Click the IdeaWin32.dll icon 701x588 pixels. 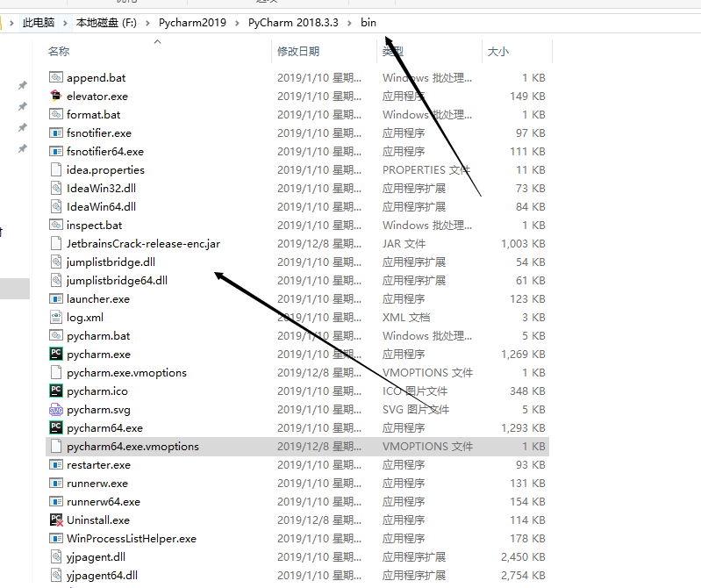tap(56, 188)
